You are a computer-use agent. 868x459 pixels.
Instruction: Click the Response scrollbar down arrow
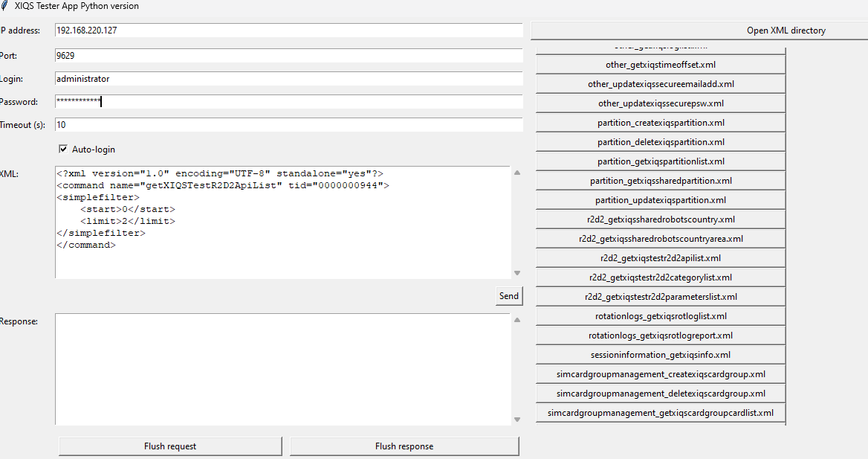[x=518, y=419]
